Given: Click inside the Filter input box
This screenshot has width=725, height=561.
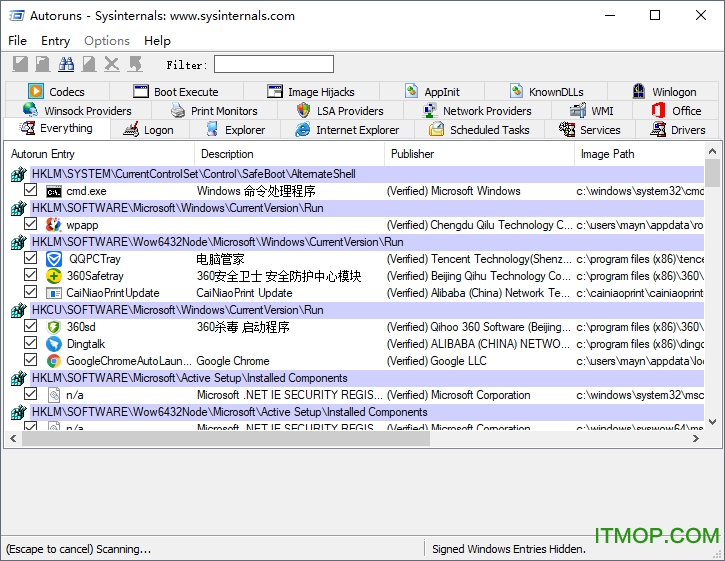Looking at the screenshot, I should [274, 64].
